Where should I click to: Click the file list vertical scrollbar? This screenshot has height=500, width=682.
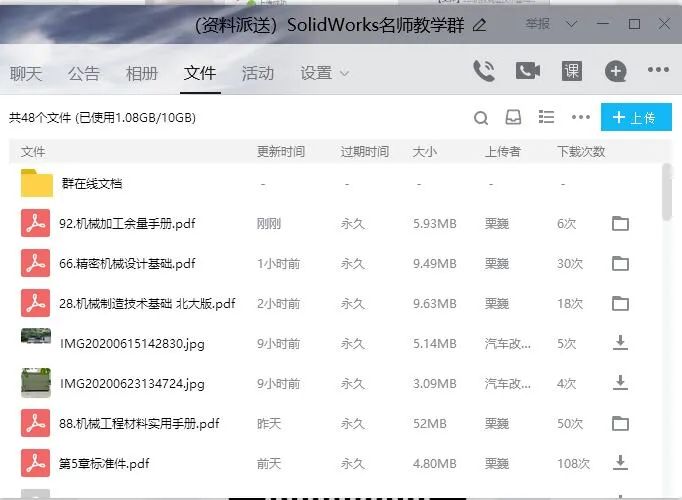(667, 192)
